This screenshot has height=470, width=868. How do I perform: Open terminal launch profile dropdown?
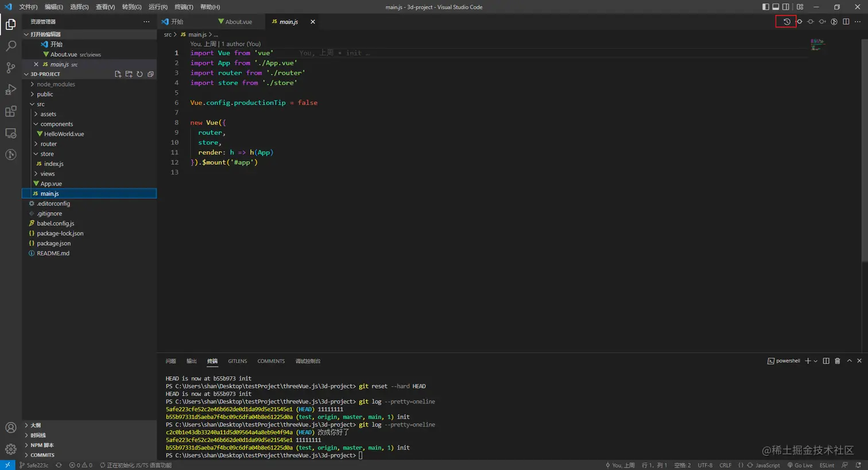[815, 361]
